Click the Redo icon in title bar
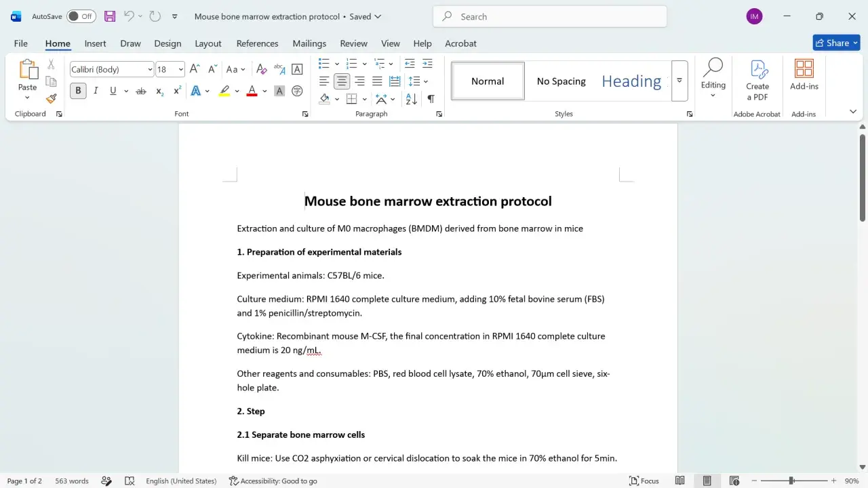 pyautogui.click(x=155, y=16)
